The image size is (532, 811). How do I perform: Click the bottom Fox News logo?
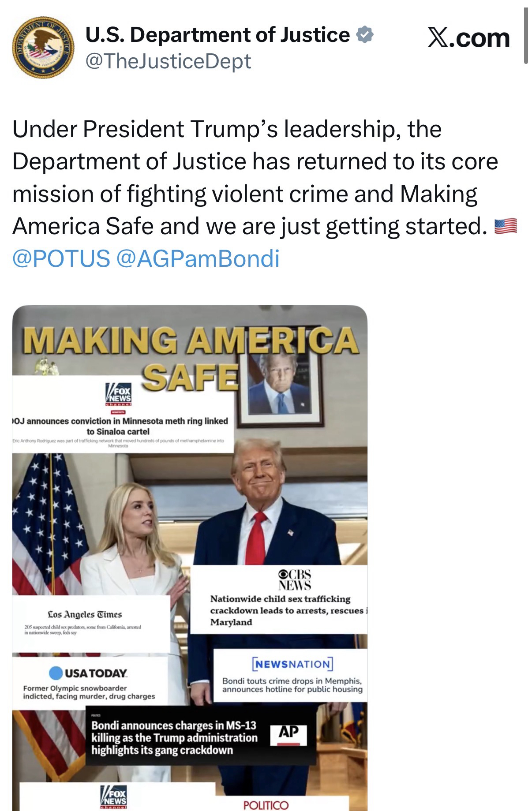(114, 796)
